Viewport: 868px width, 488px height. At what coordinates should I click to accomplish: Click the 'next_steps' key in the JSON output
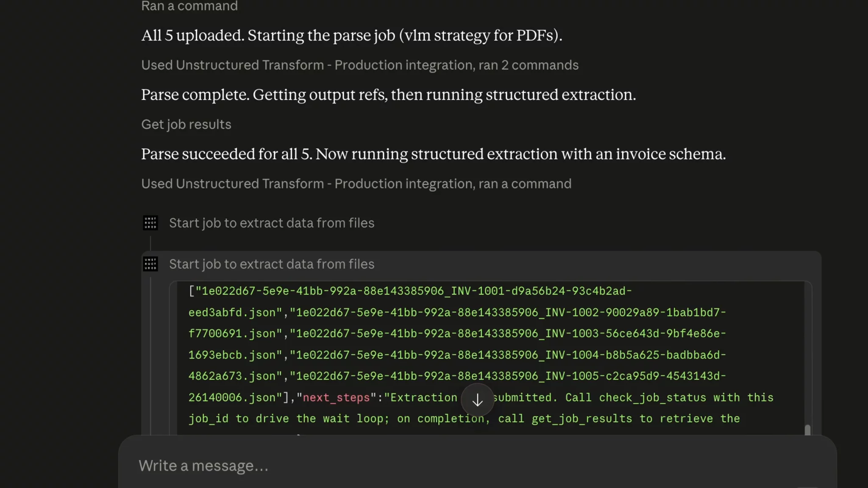click(336, 397)
